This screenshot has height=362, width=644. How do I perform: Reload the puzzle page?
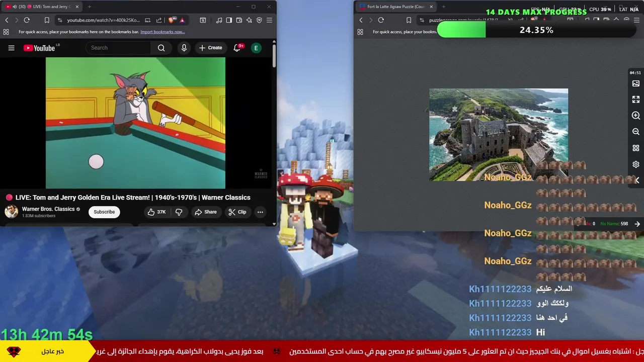(x=381, y=20)
